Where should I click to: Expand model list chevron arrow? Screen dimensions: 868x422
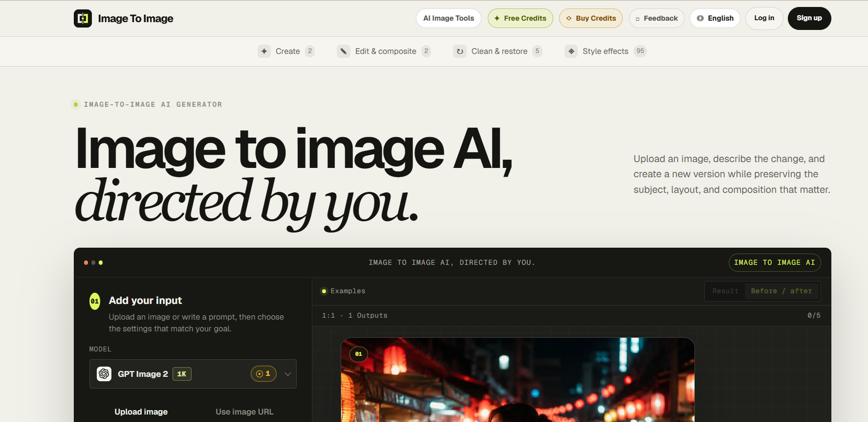[288, 374]
